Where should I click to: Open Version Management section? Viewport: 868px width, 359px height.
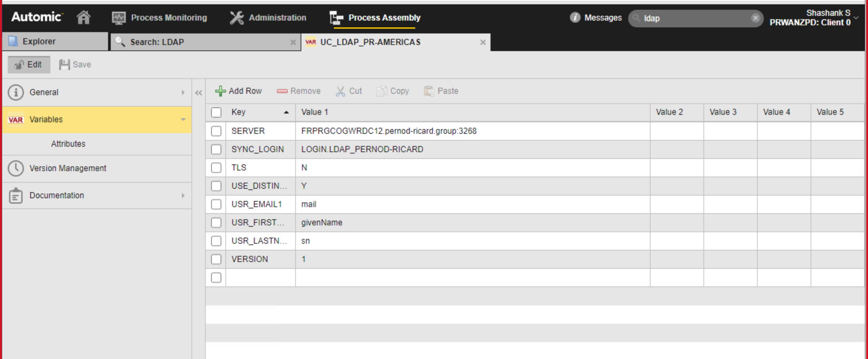97,168
